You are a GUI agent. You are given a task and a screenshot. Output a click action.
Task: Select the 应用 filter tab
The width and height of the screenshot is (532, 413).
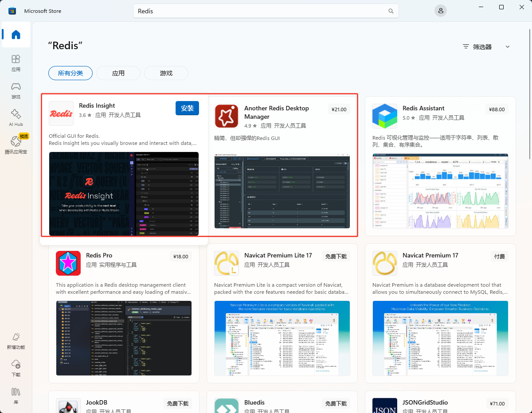[x=118, y=73]
